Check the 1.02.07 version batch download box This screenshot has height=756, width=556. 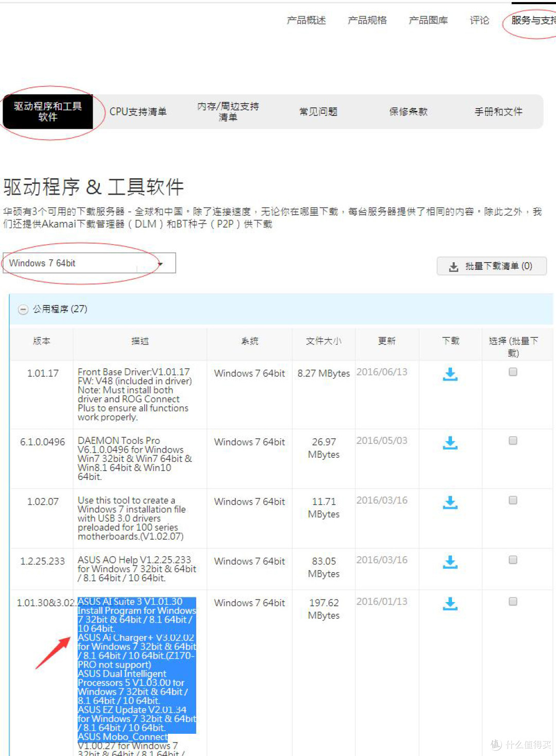point(513,500)
